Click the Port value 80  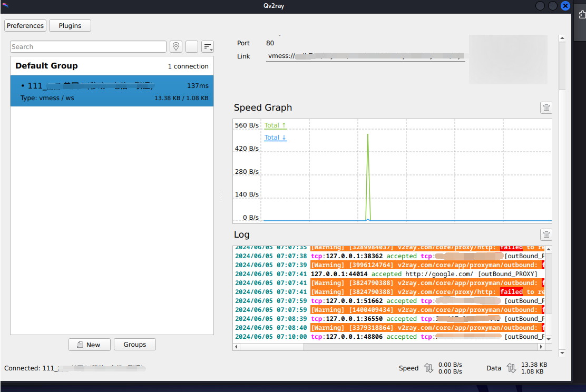pos(270,43)
